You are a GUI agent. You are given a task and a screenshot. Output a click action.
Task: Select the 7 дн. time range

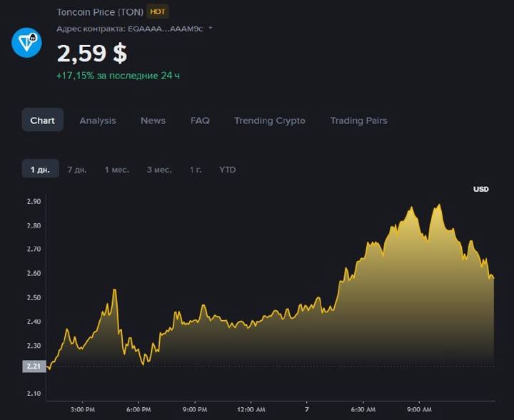tap(77, 170)
